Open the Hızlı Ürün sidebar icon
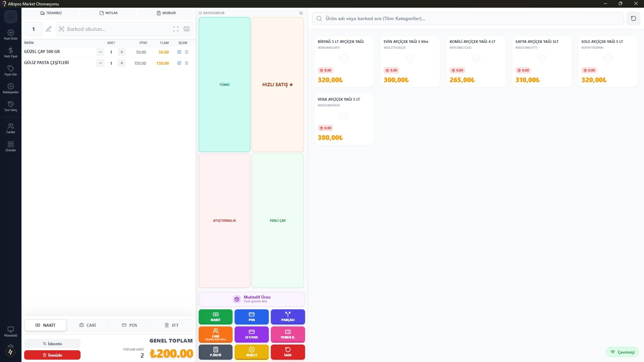644x362 pixels. click(11, 35)
